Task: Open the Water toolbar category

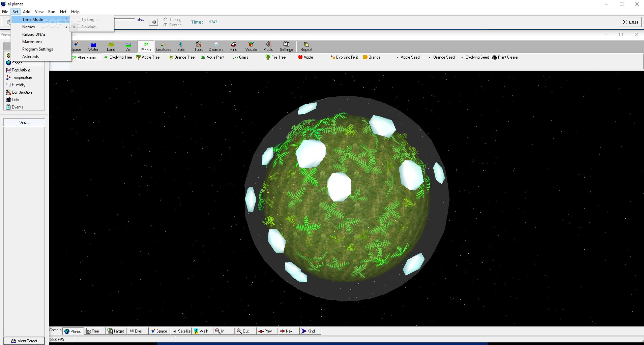Action: tap(93, 46)
